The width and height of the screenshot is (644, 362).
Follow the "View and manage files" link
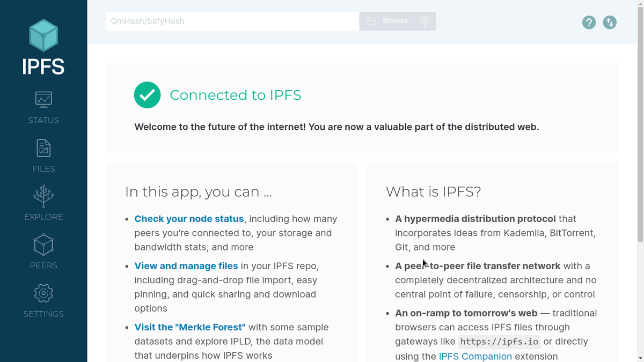186,266
